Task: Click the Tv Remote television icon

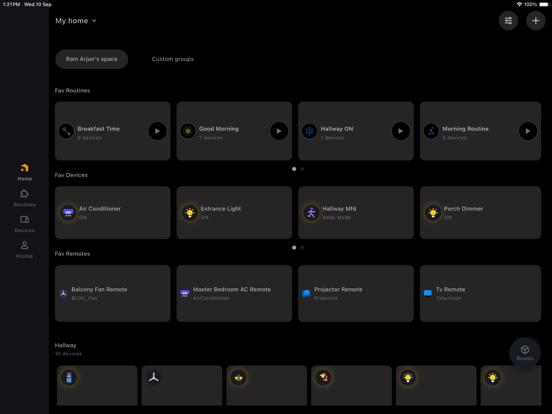Action: pos(428,293)
